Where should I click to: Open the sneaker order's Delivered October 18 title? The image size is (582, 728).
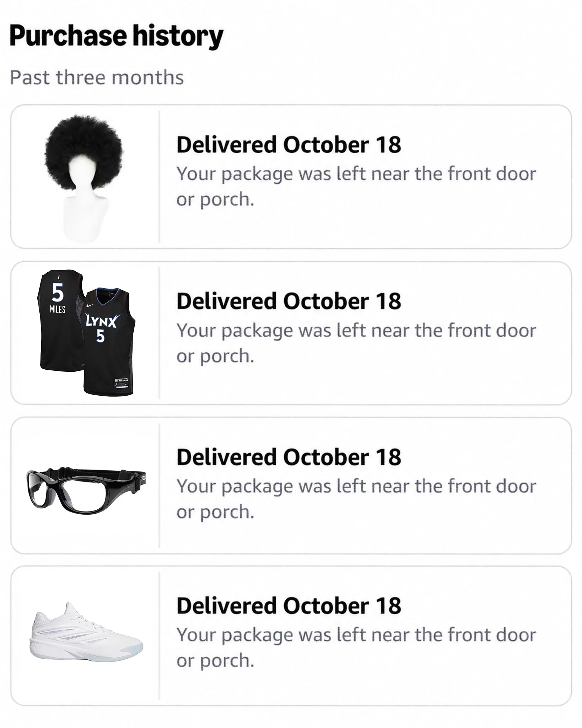(x=289, y=605)
